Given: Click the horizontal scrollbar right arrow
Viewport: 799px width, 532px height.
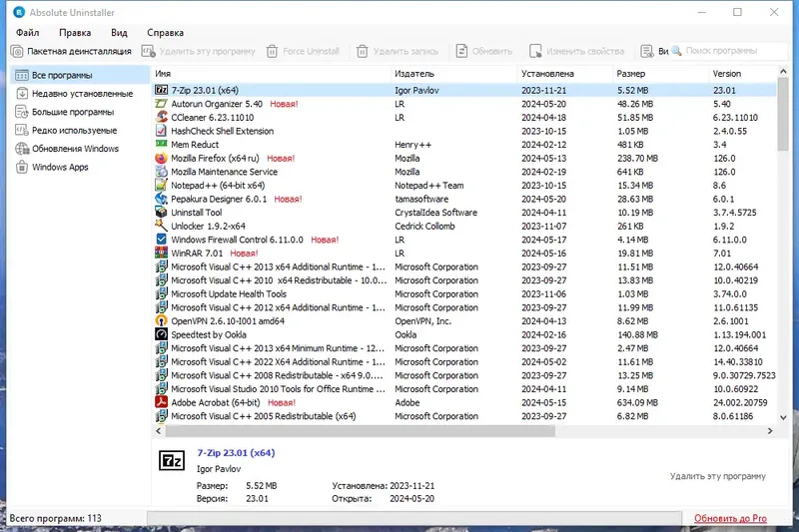Looking at the screenshot, I should coord(770,431).
